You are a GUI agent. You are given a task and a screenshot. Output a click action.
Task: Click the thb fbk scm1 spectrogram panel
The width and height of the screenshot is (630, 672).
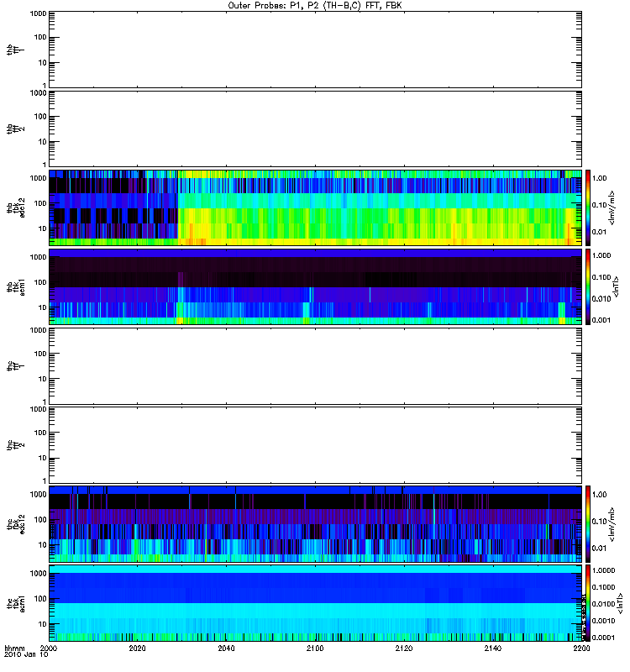[x=315, y=287]
